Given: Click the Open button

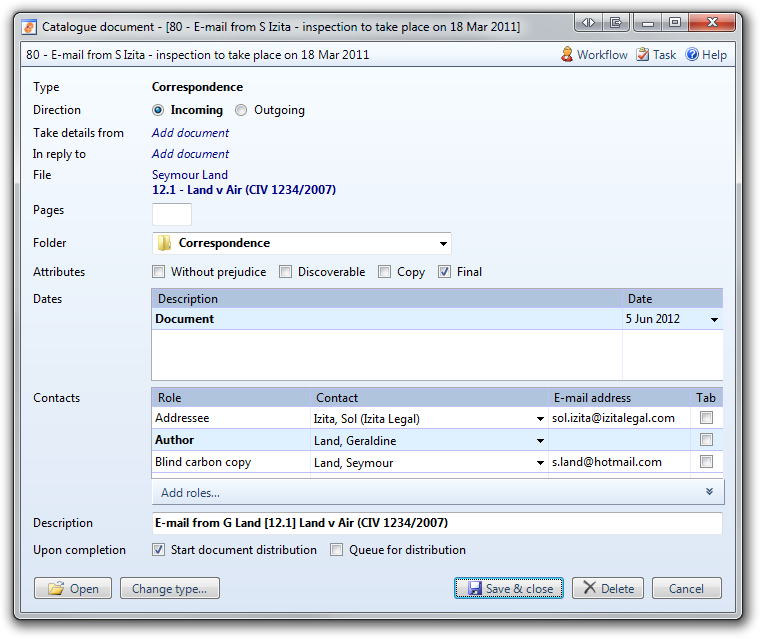Looking at the screenshot, I should click(73, 588).
